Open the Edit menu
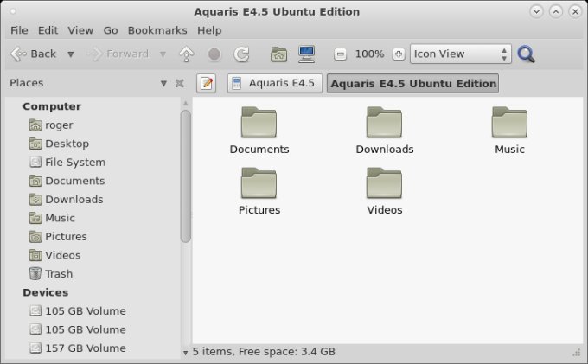The image size is (588, 364). (x=48, y=30)
